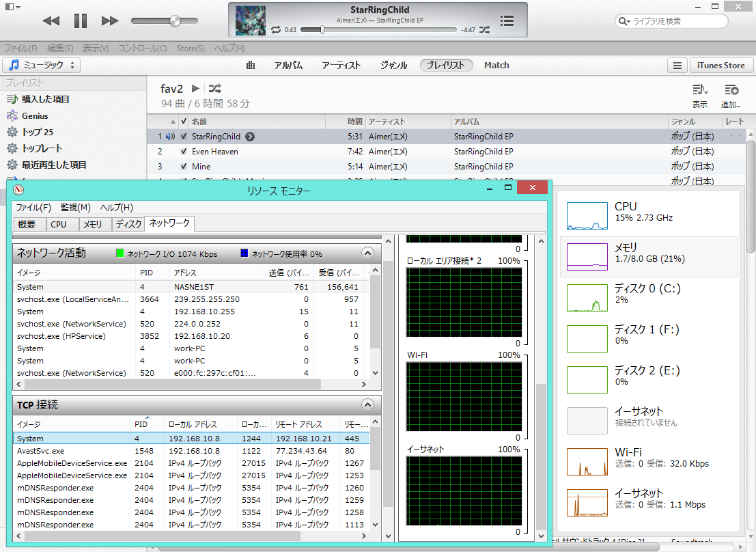Uncheck the Mine song checkbox
The image size is (756, 552).
(x=184, y=167)
